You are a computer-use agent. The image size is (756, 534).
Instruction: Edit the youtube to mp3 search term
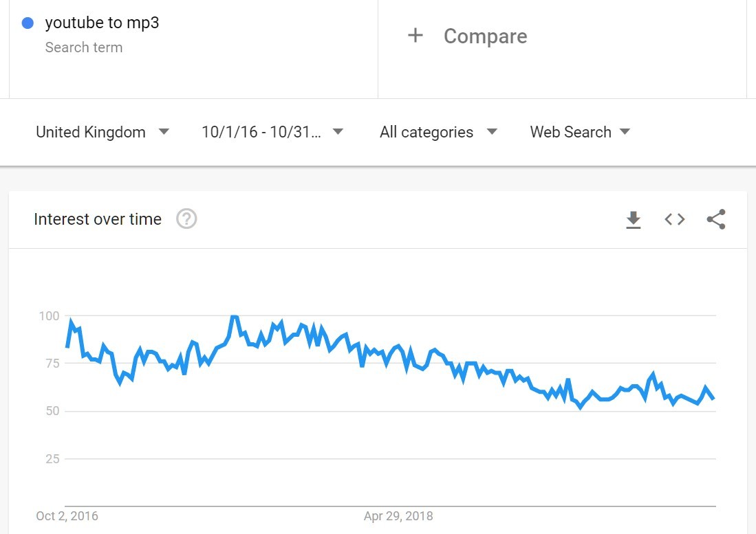coord(102,23)
